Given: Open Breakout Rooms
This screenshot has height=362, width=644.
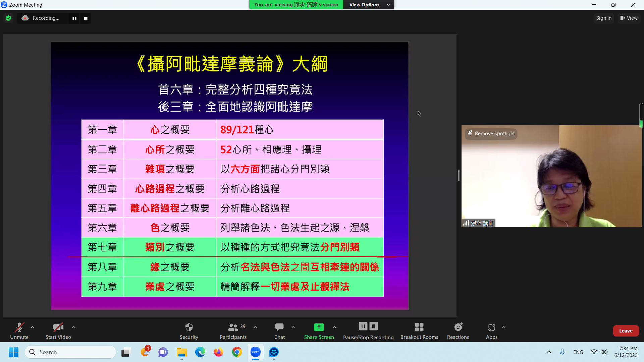Looking at the screenshot, I should [419, 327].
